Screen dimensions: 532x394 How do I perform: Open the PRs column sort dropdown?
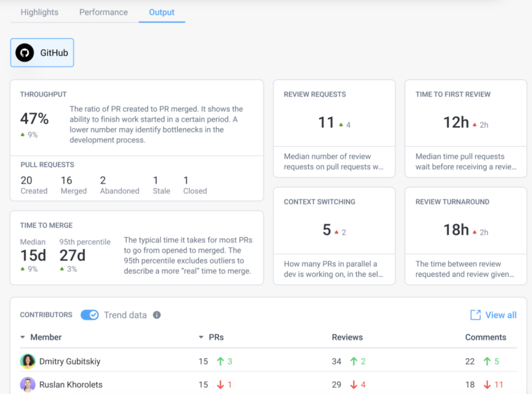click(x=201, y=337)
